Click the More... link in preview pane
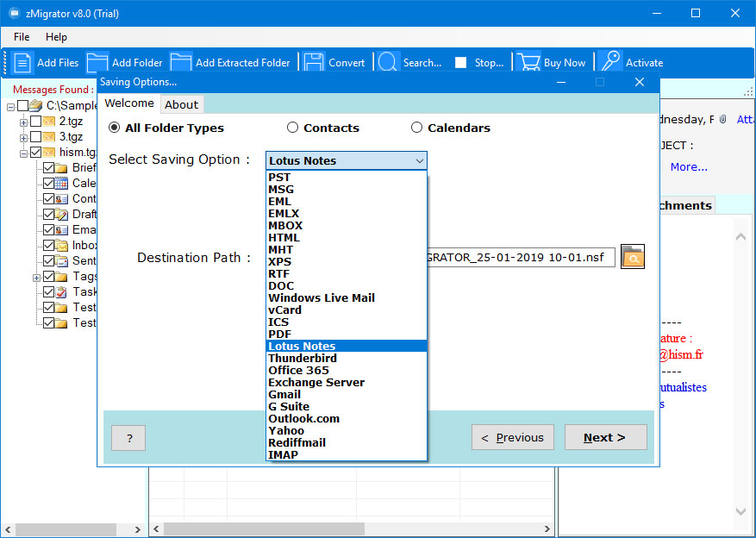 click(689, 166)
